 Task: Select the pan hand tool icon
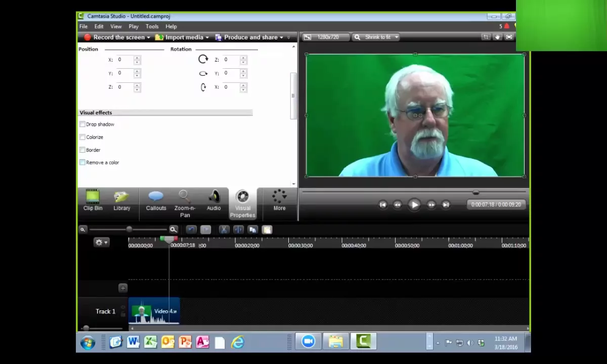(497, 37)
